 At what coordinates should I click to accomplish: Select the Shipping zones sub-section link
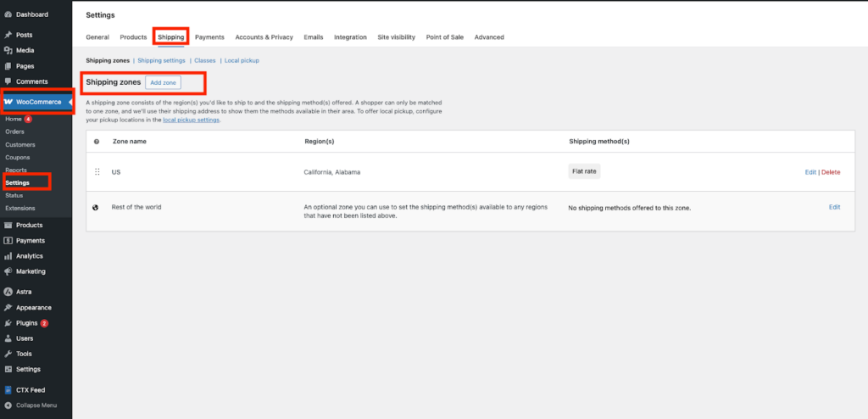click(108, 60)
